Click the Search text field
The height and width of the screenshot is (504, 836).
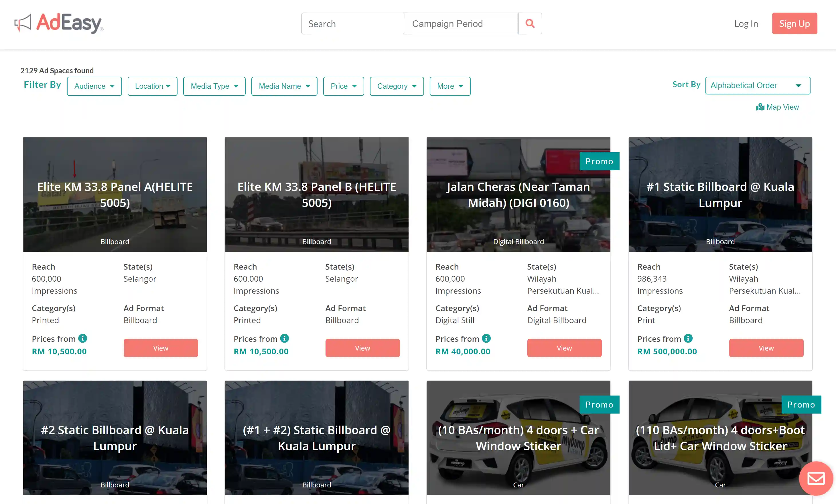(352, 23)
